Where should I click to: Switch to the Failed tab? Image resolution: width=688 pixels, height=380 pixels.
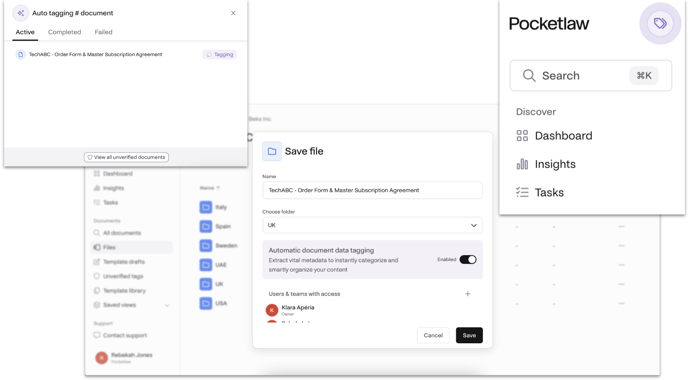pos(104,32)
